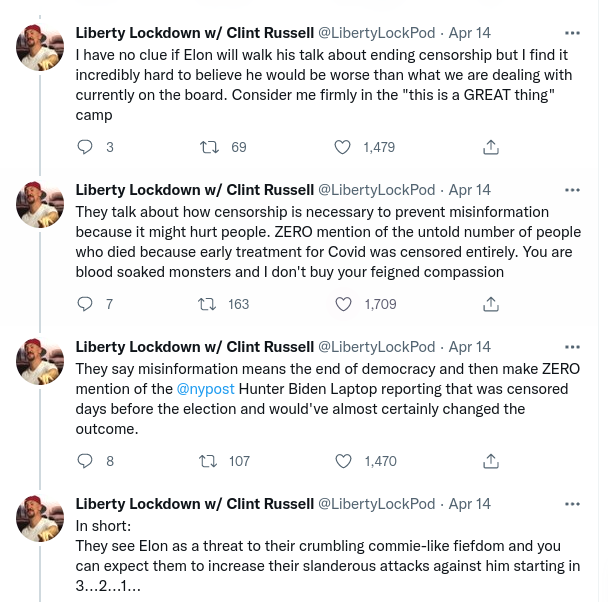This screenshot has width=608, height=602.
Task: Click the profile avatar of the first tweet
Action: [41, 47]
